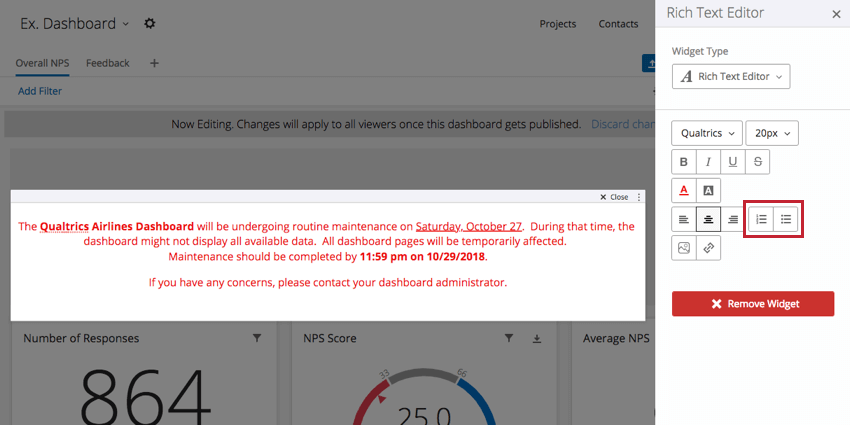This screenshot has width=850, height=425.
Task: Align text to the right
Action: pos(732,219)
